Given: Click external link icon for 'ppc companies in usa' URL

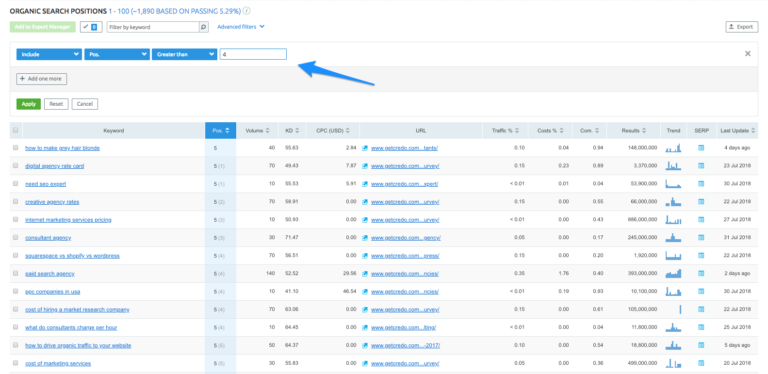Looking at the screenshot, I should (364, 292).
